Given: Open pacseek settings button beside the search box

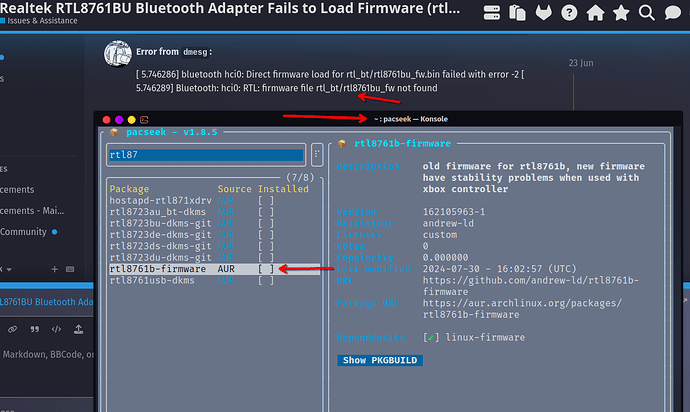Looking at the screenshot, I should (x=317, y=154).
